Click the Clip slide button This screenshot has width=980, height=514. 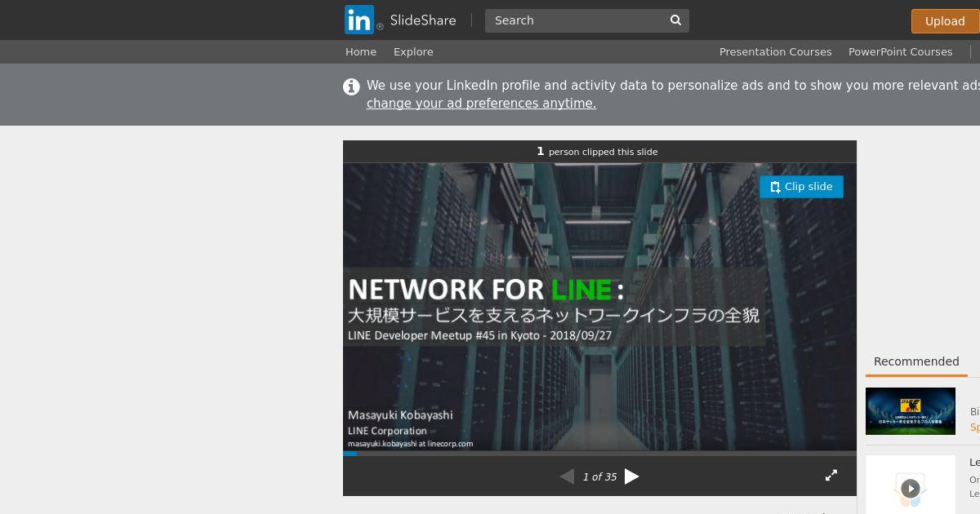pos(801,187)
